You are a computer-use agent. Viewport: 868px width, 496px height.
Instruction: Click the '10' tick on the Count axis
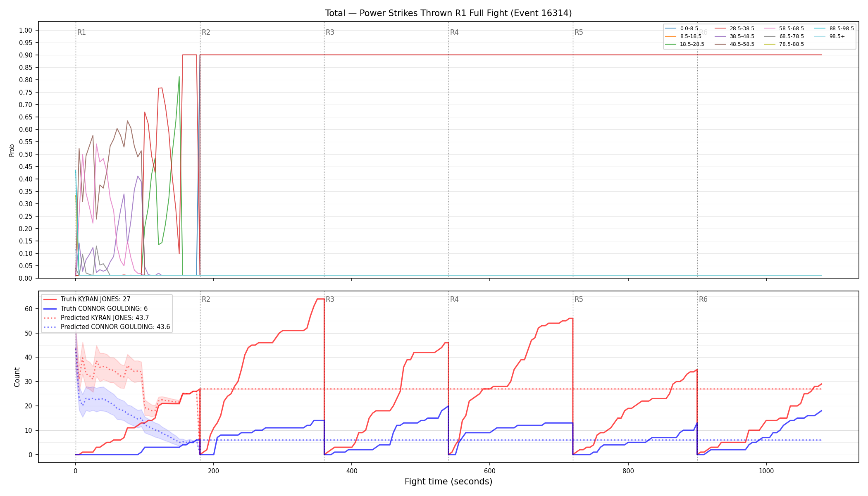point(29,430)
